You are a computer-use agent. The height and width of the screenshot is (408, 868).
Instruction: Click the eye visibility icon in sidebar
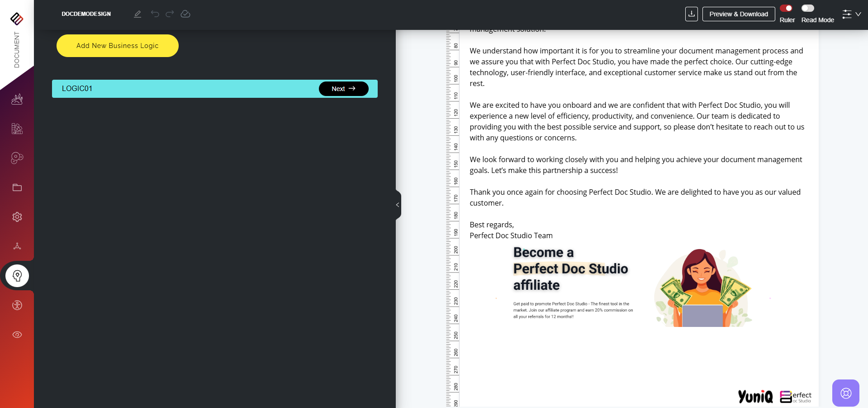point(17,335)
